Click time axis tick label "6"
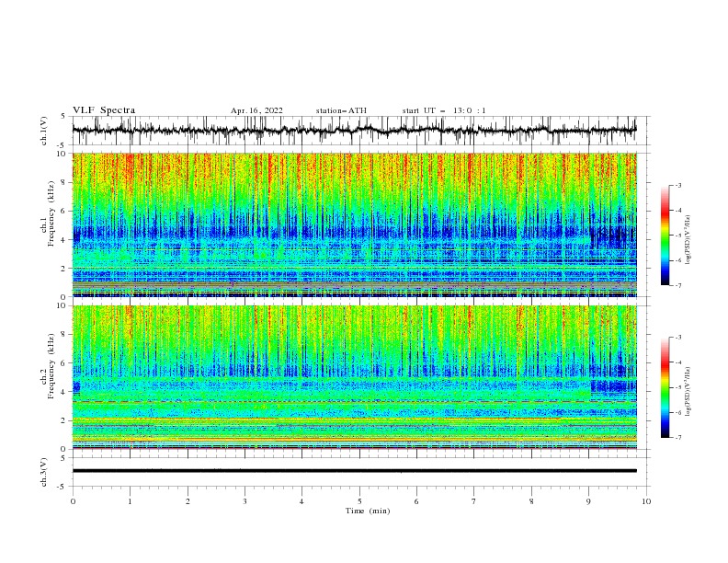 416,501
